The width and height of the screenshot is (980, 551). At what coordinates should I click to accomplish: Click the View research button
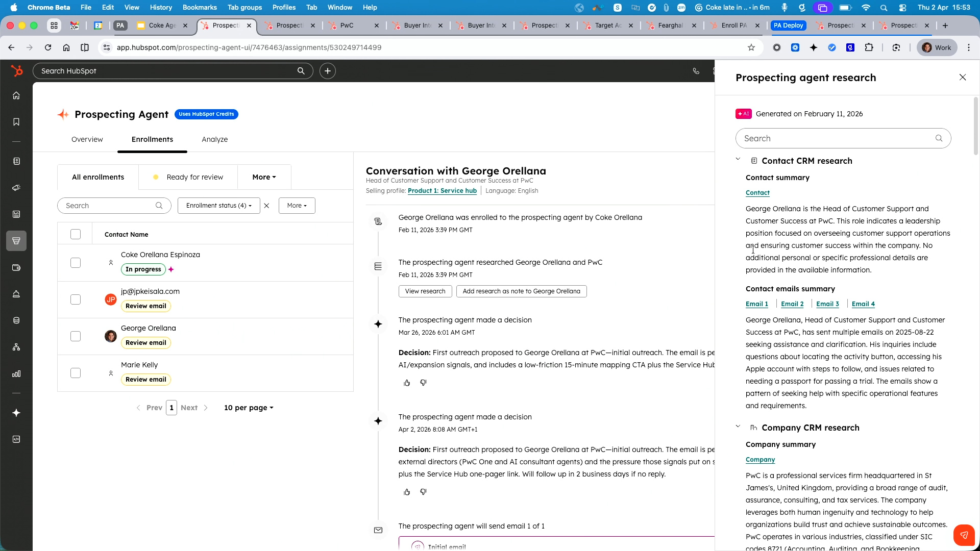(425, 291)
